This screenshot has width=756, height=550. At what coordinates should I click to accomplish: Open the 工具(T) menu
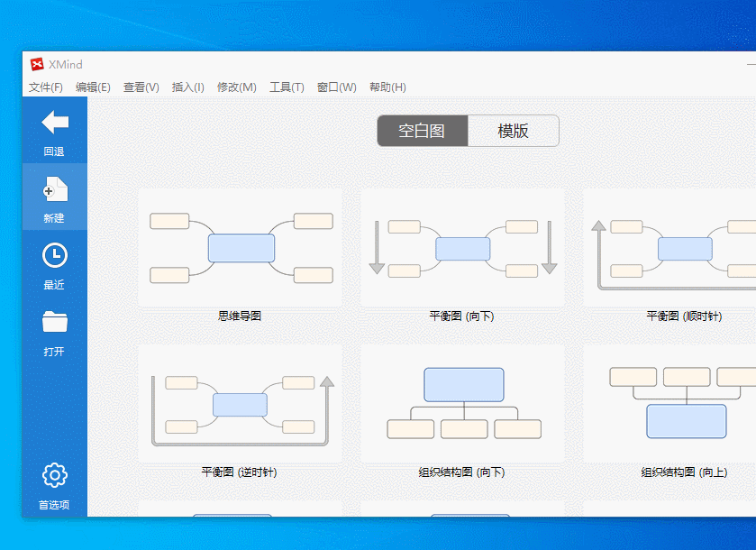(x=287, y=87)
